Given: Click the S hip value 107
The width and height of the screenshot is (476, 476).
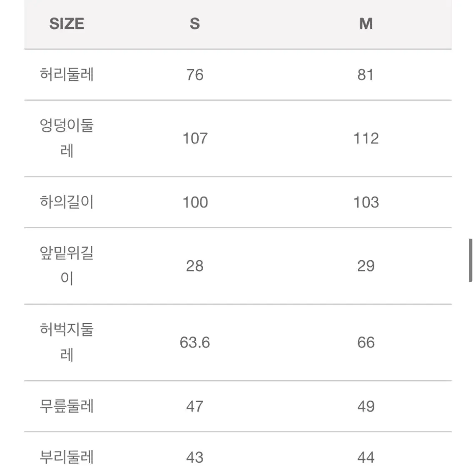Looking at the screenshot, I should [195, 138].
